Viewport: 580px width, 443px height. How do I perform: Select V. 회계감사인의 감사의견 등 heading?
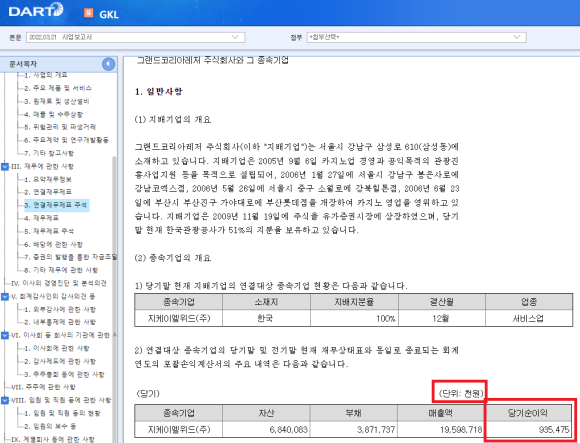click(53, 296)
